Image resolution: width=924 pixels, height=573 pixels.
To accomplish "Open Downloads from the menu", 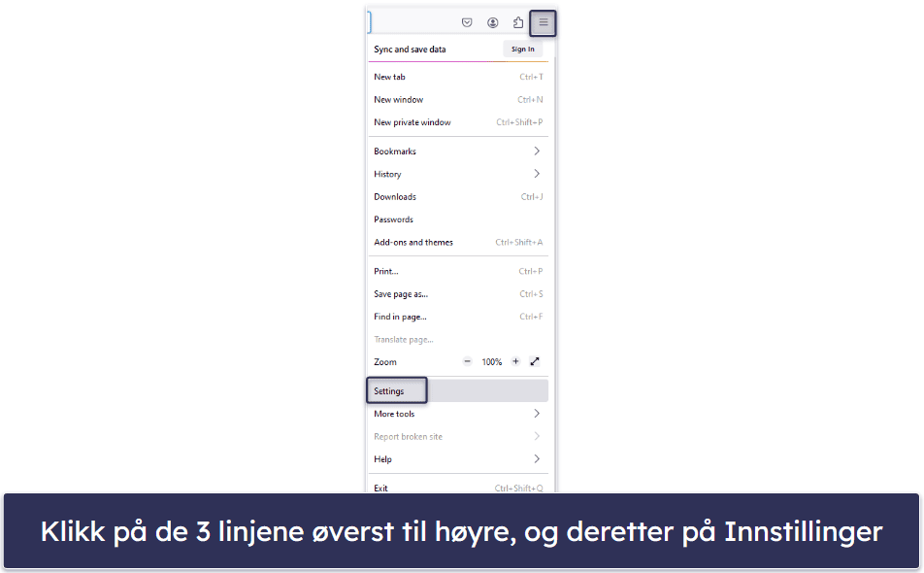I will 458,196.
